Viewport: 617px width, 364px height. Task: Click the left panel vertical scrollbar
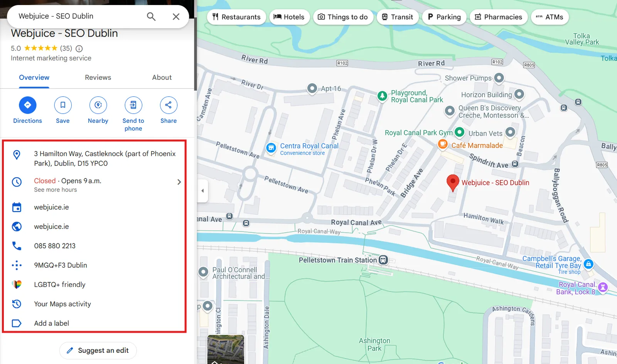(196, 54)
